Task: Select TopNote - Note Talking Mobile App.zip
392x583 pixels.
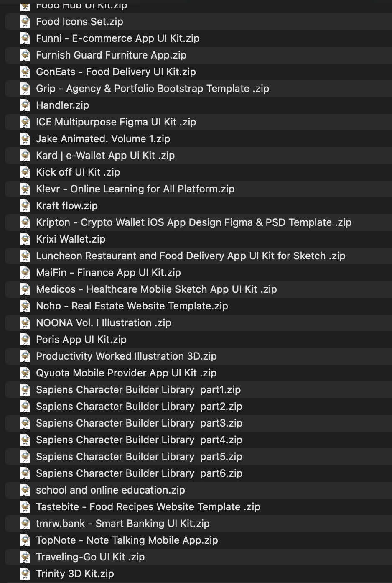Action: point(127,540)
